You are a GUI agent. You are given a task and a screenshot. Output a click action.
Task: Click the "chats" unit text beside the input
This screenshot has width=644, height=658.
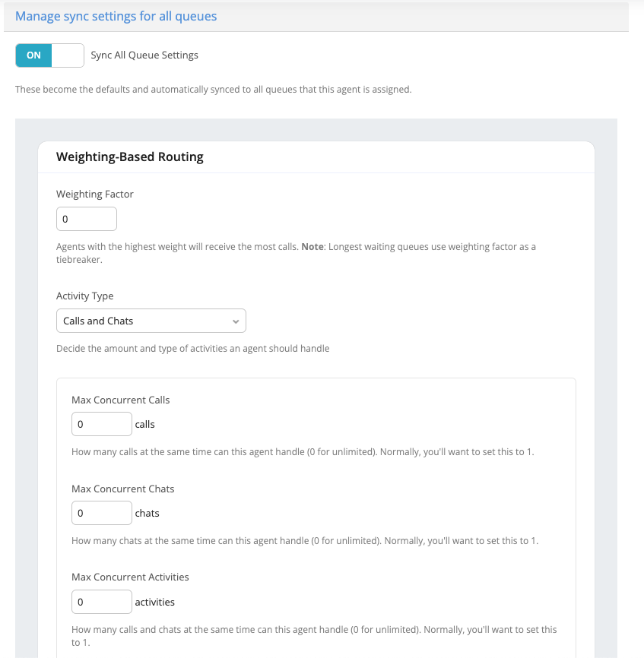point(147,514)
